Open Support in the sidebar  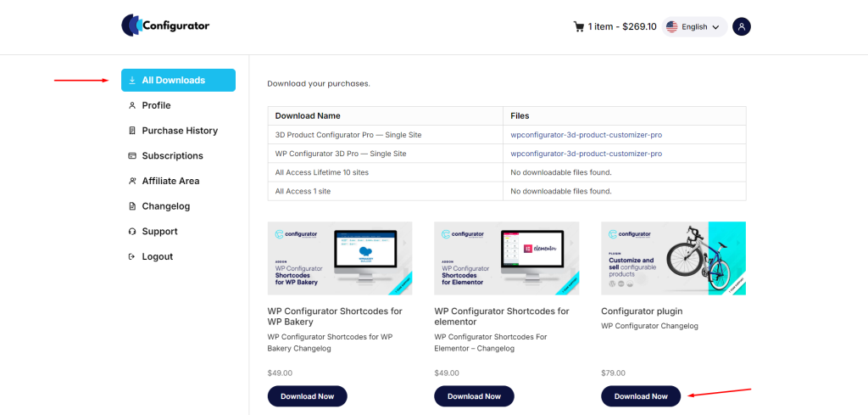(x=159, y=232)
